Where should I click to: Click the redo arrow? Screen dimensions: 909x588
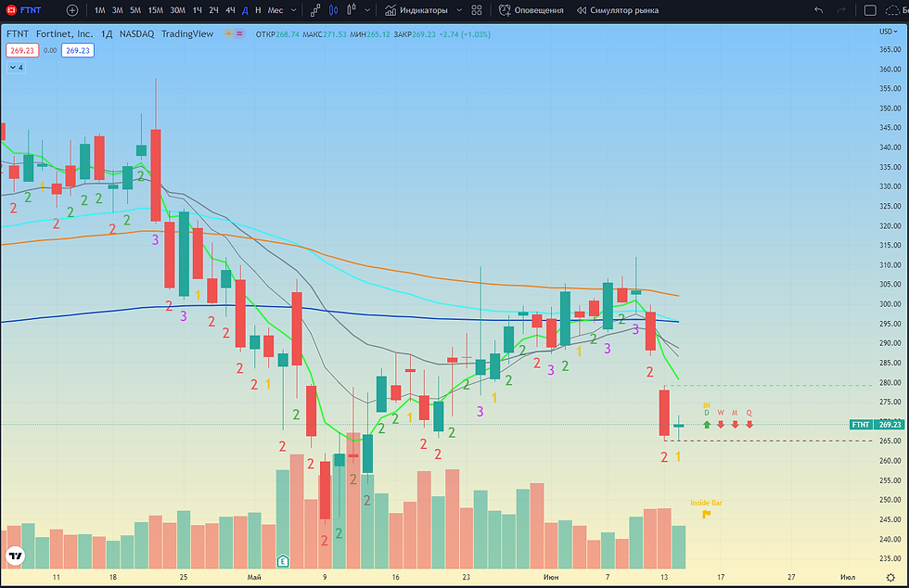(x=841, y=10)
